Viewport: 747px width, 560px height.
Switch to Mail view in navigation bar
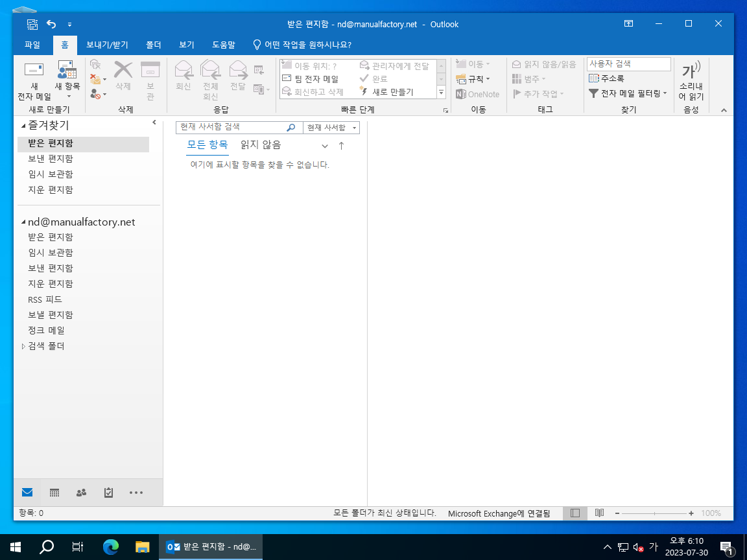pyautogui.click(x=27, y=493)
